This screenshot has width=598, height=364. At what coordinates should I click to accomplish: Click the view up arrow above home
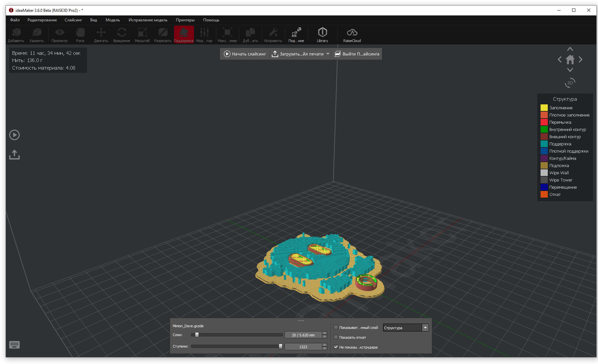[x=570, y=49]
